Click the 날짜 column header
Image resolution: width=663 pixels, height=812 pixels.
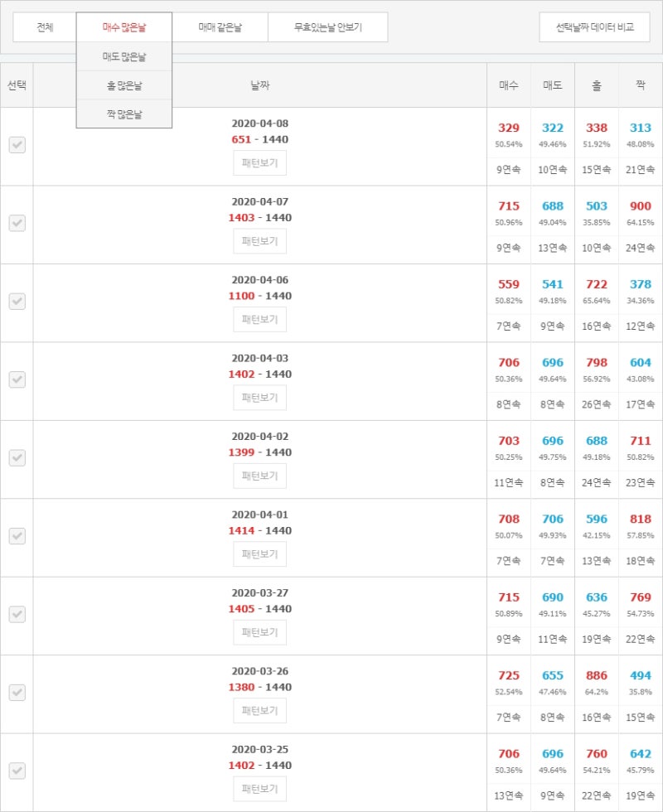tap(260, 85)
